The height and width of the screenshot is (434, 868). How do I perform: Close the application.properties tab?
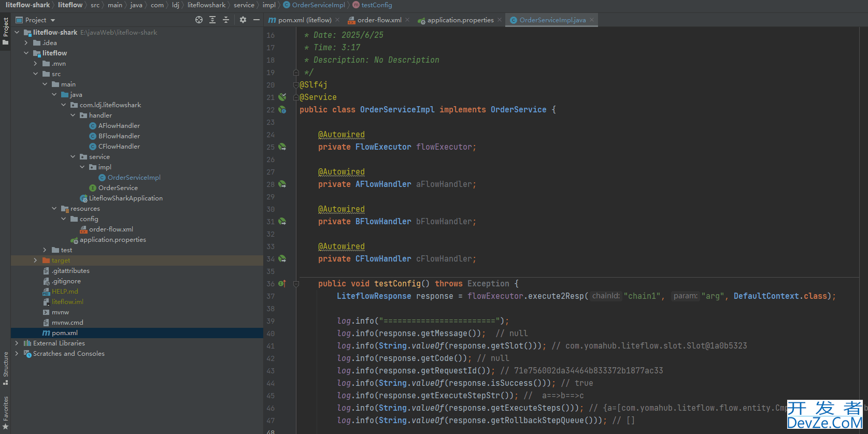(500, 20)
